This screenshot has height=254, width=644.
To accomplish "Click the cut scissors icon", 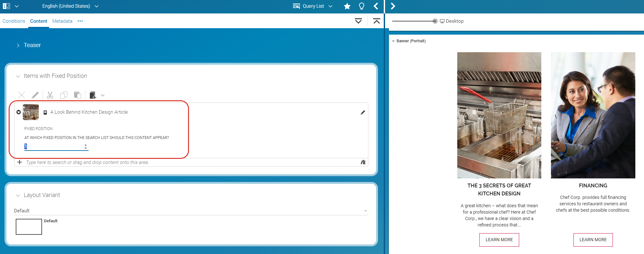I will point(50,95).
